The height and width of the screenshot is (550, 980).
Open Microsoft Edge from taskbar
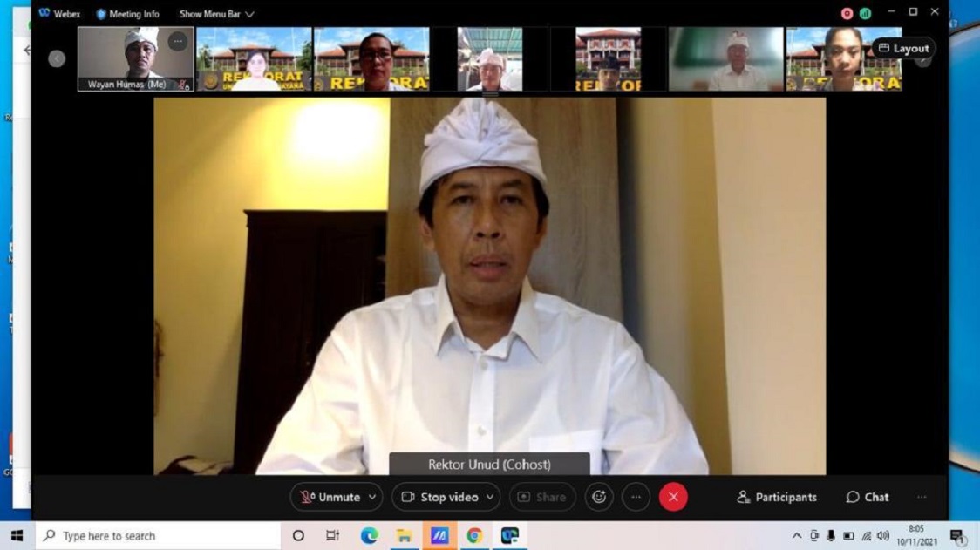tap(369, 536)
